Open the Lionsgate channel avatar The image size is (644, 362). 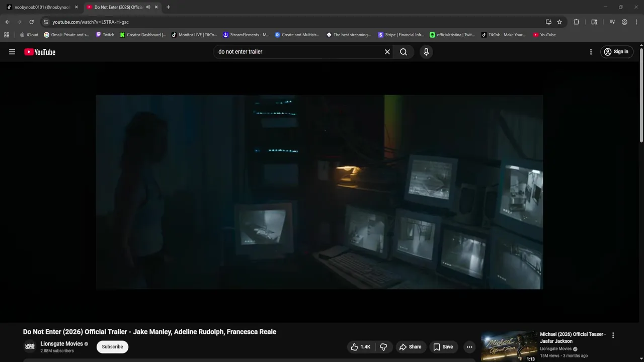tap(30, 347)
